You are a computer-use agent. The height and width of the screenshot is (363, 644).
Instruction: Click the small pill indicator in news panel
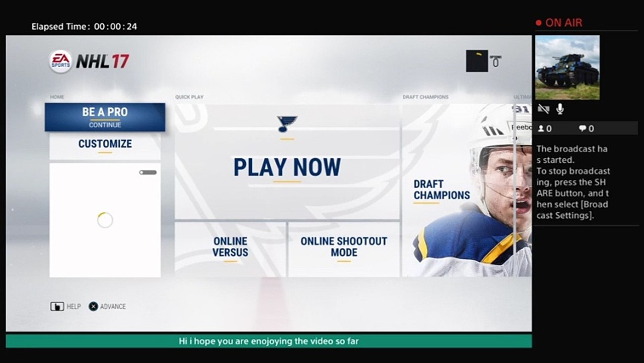[148, 172]
